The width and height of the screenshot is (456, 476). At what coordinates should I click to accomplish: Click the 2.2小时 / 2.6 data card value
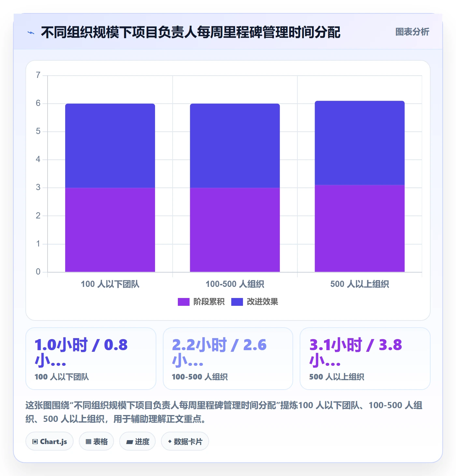219,353
